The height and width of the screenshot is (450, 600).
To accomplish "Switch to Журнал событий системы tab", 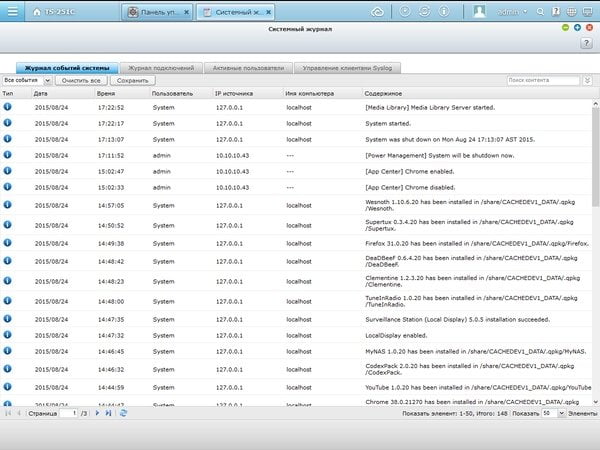I will pos(67,68).
